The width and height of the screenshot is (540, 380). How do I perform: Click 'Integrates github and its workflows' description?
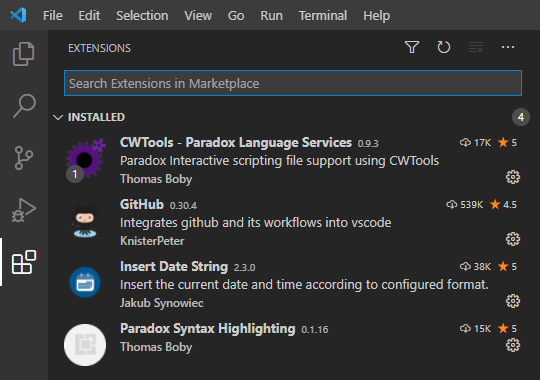(256, 223)
